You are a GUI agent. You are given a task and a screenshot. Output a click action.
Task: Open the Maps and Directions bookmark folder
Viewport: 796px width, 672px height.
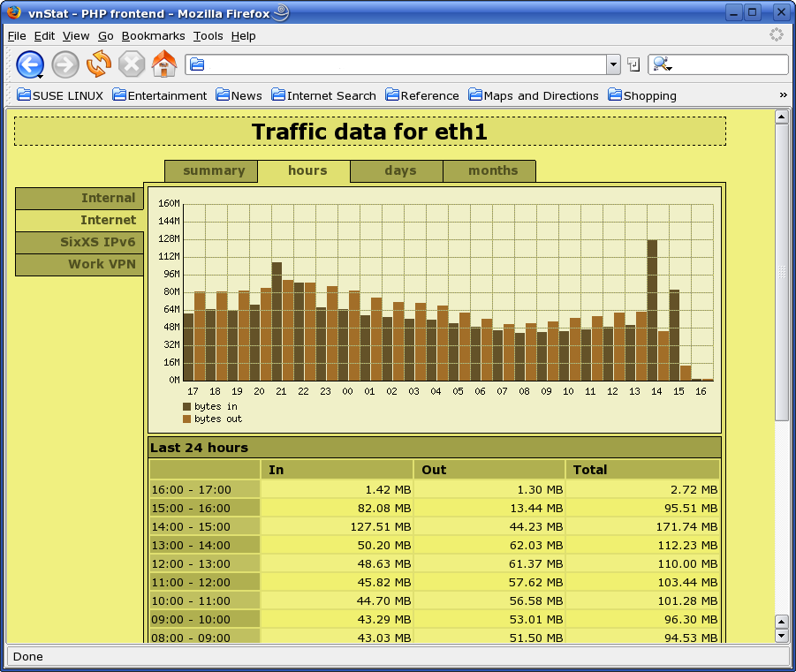click(534, 95)
